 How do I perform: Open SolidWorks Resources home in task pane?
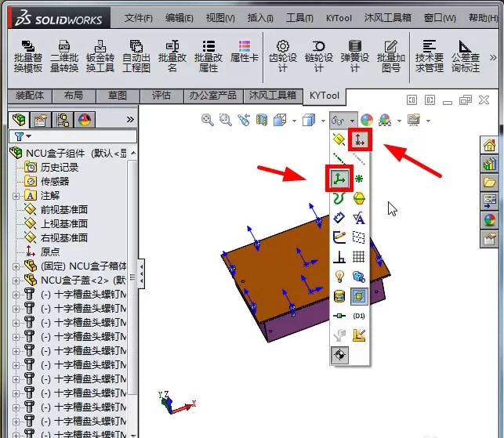tap(489, 145)
